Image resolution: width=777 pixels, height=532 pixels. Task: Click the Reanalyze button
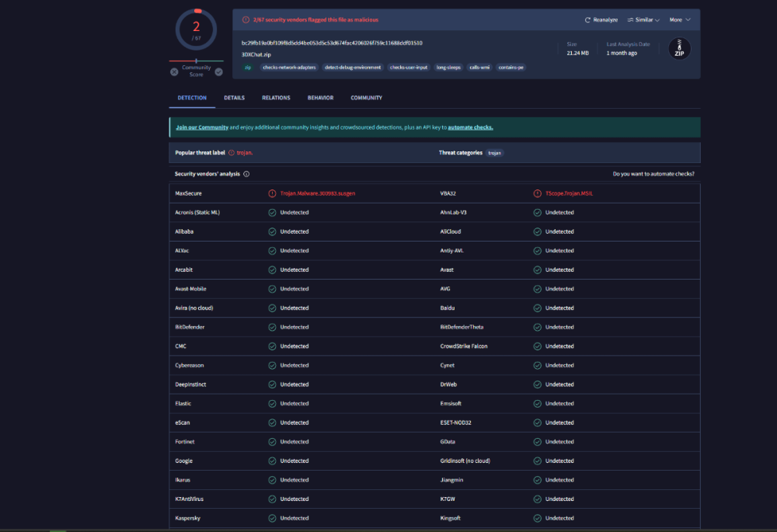click(x=601, y=20)
